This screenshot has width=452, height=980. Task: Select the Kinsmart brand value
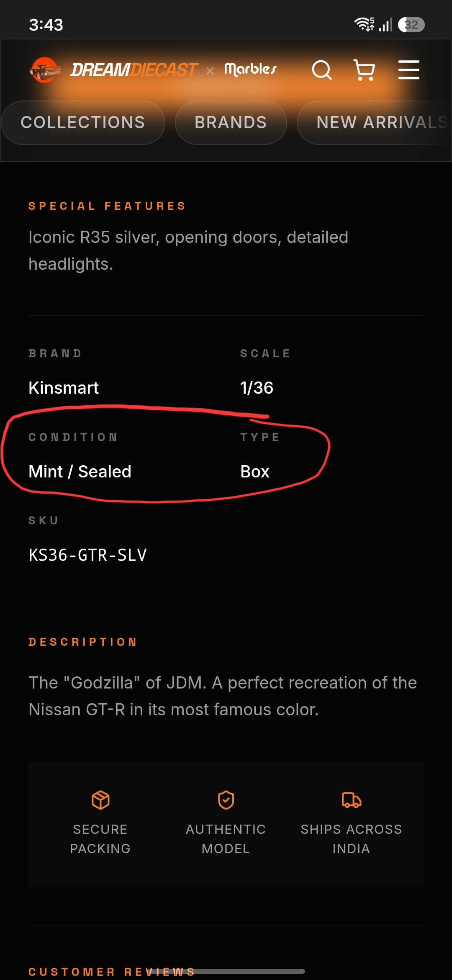tap(64, 388)
